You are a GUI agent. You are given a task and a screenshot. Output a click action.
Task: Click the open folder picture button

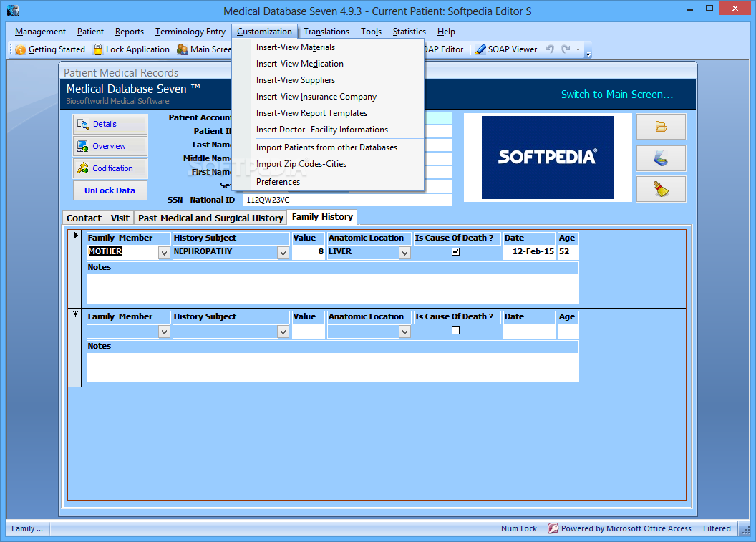tap(661, 127)
